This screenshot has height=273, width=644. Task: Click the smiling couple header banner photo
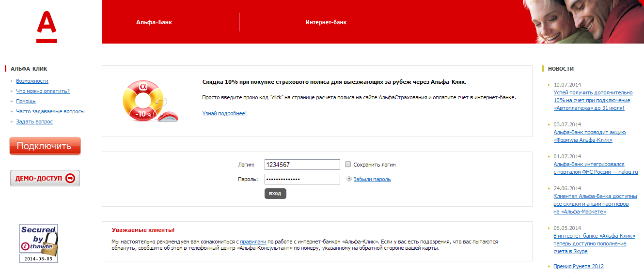coord(583,22)
